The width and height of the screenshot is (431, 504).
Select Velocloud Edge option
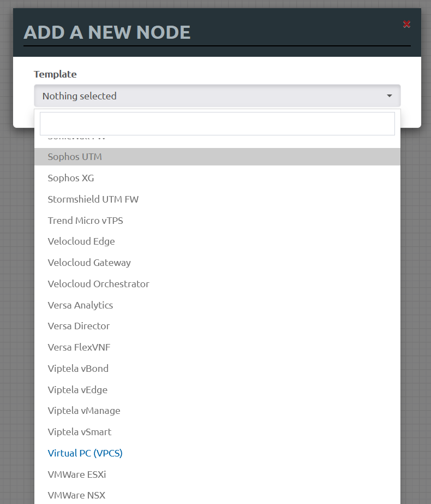[x=217, y=241]
